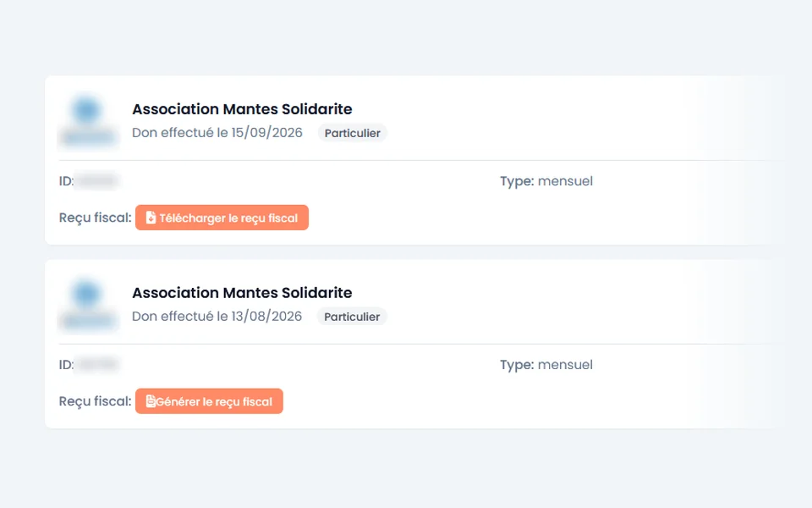Image resolution: width=812 pixels, height=508 pixels.
Task: Click the Reçu fiscal label beside Télécharger button
Action: [96, 218]
